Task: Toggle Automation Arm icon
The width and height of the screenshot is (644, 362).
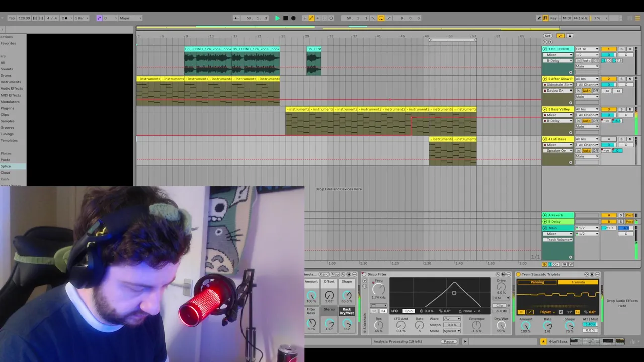Action: pos(311,18)
